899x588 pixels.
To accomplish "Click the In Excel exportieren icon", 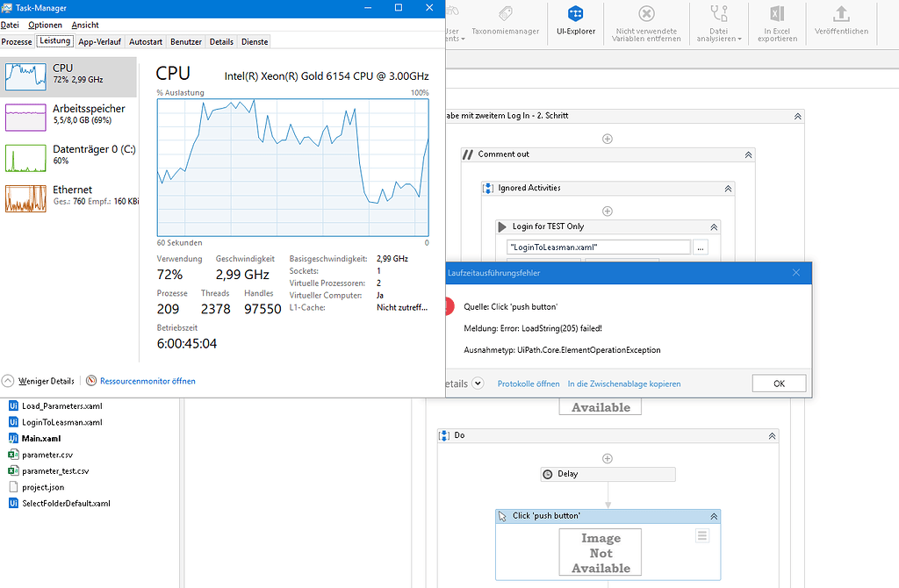I will pos(776,19).
